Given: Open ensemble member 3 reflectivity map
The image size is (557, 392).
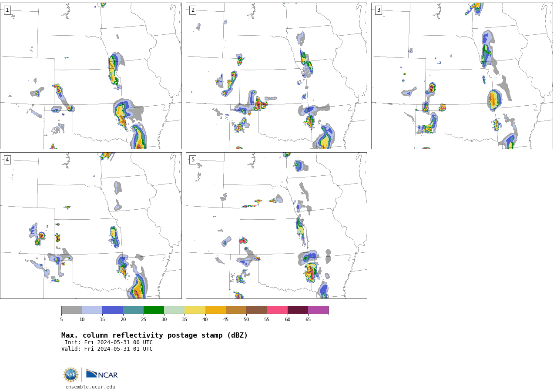Looking at the screenshot, I should pyautogui.click(x=462, y=76).
